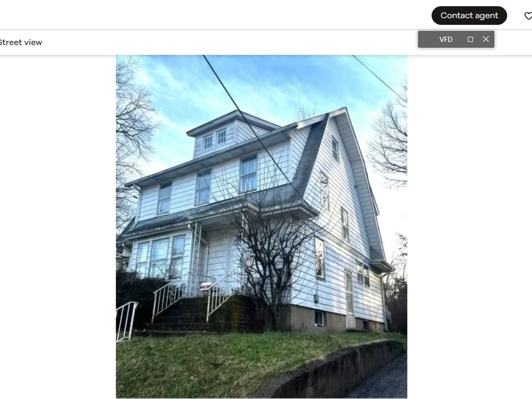Screen dimensions: 532x399
Task: Click the VFD label text
Action: click(446, 39)
